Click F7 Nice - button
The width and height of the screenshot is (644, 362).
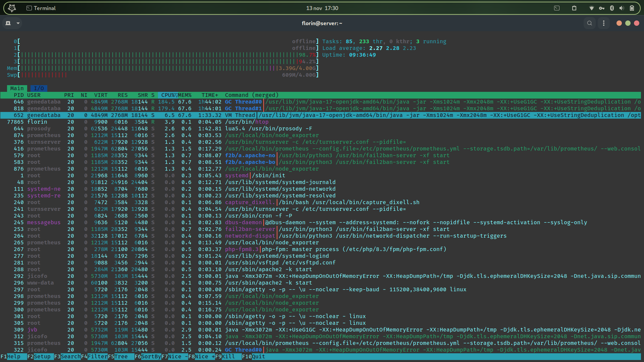[x=175, y=357]
